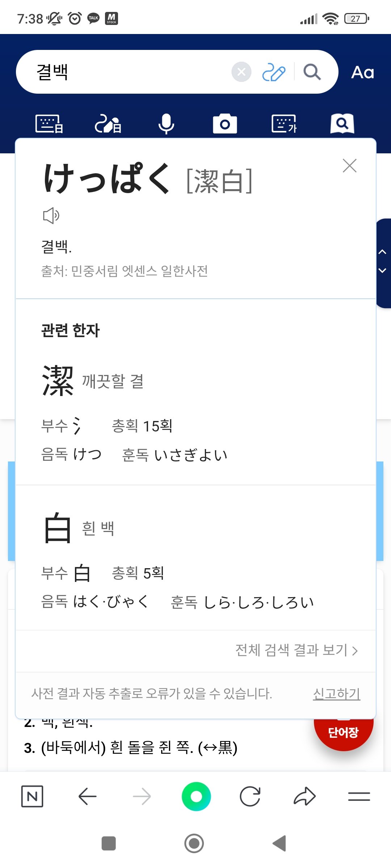Close the けっぱく popup card
Viewport: 391px width, 868px height.
350,166
